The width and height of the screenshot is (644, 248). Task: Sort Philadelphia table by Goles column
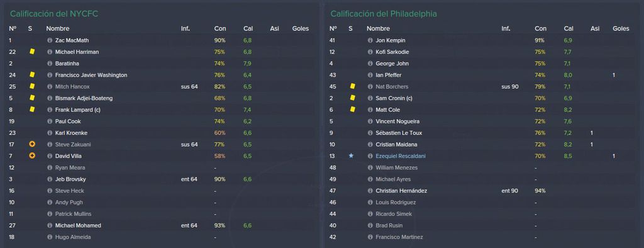(621, 28)
